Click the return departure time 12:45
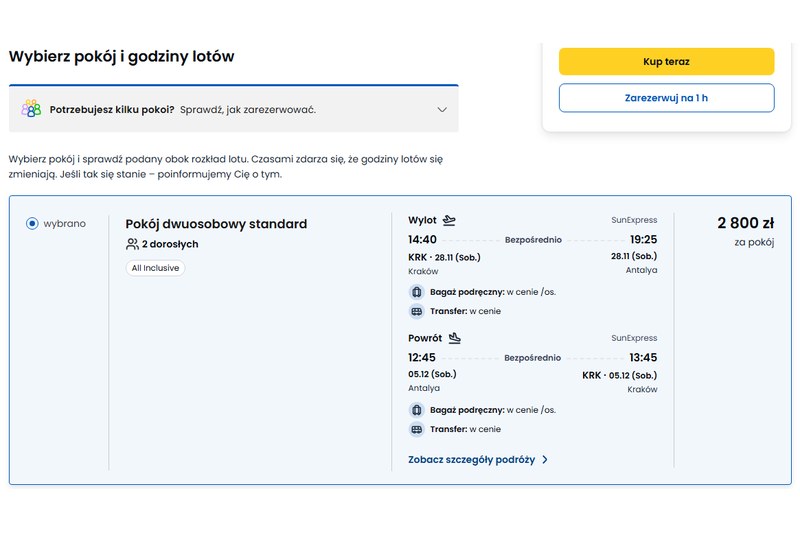The width and height of the screenshot is (800, 533). click(x=422, y=358)
